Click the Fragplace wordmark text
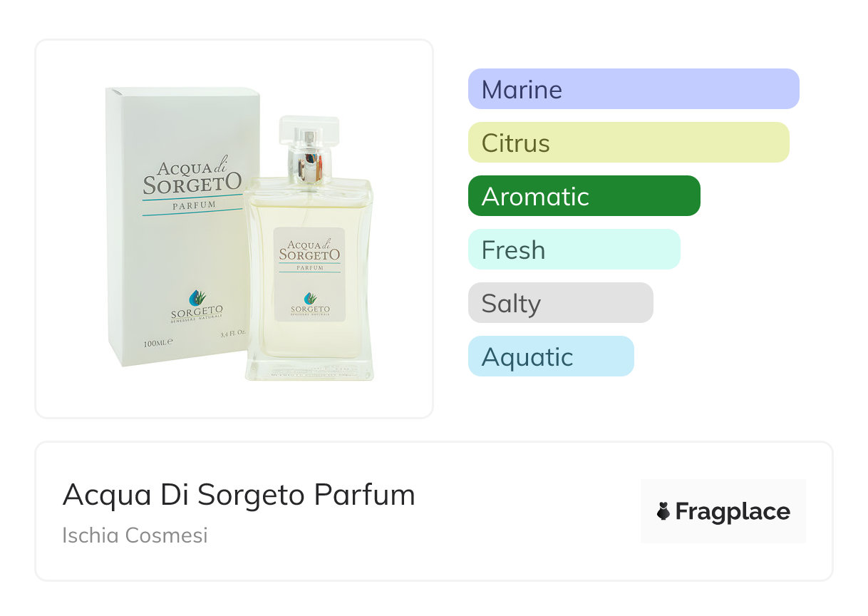Image resolution: width=868 pixels, height=616 pixels. point(733,511)
